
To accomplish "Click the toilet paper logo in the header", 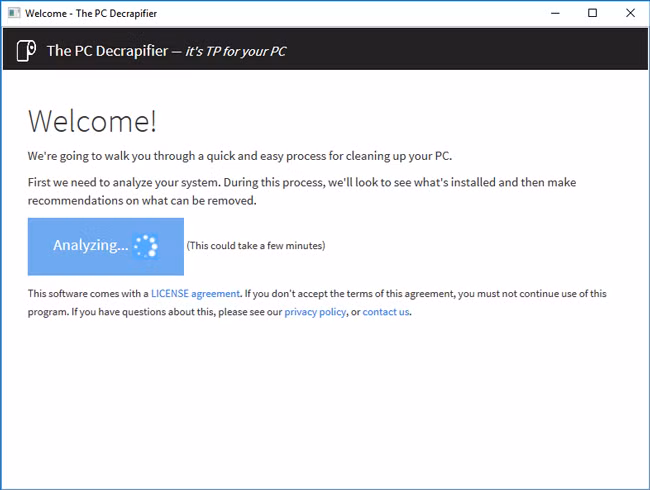I will coord(27,50).
